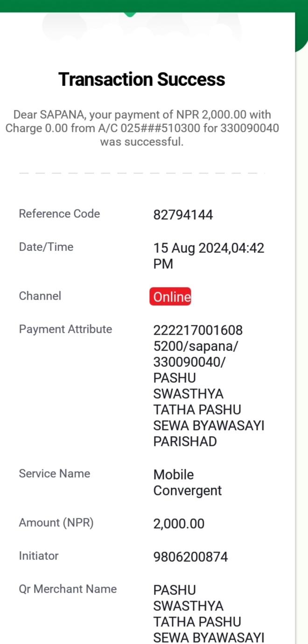
Task: Click the green header decoration at top
Action: click(154, 7)
